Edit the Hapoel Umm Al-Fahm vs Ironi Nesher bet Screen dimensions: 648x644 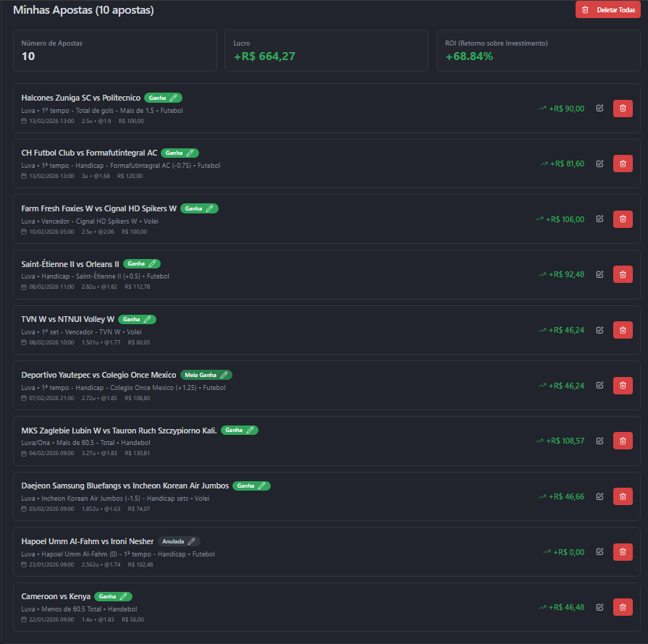coord(599,552)
